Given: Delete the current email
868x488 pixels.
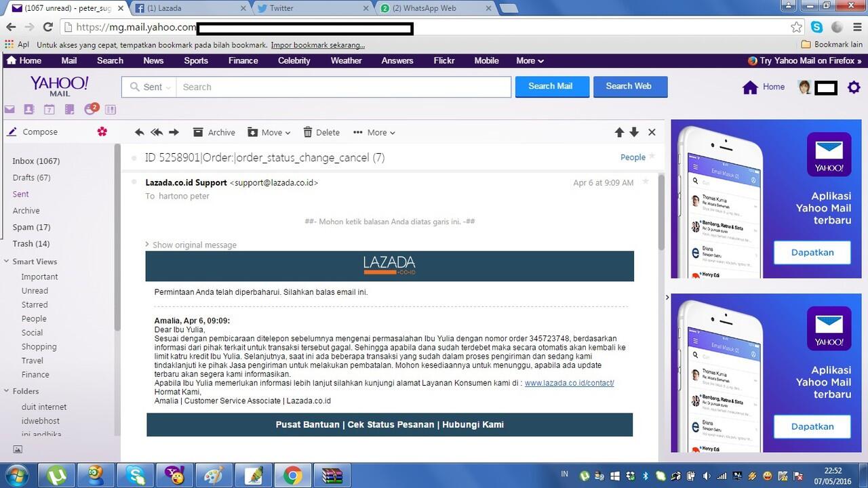Looking at the screenshot, I should pyautogui.click(x=321, y=132).
